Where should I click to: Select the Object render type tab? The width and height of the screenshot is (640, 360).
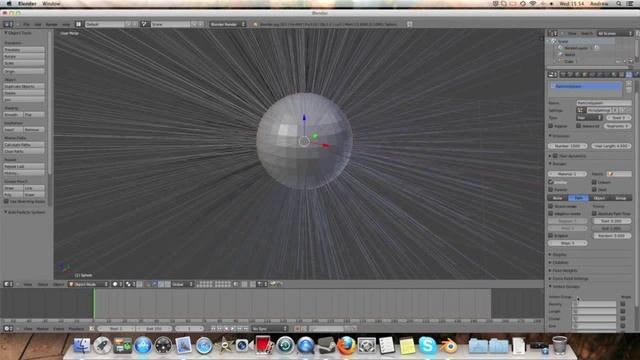pyautogui.click(x=599, y=198)
